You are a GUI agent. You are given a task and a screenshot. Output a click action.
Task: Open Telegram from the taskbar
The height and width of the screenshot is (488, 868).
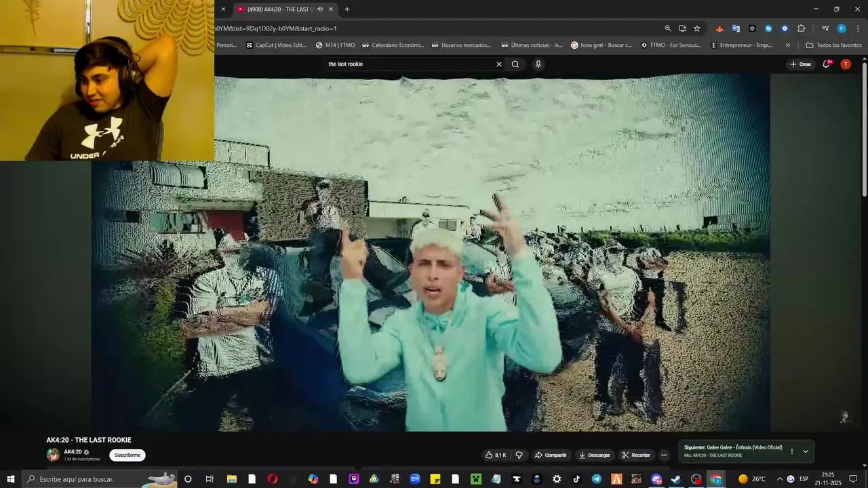click(597, 479)
